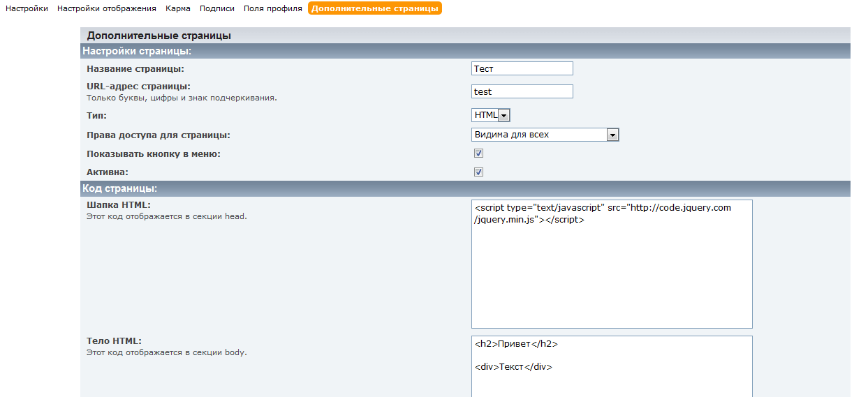Click the Шапка HTML label text
The width and height of the screenshot is (868, 397).
coord(119,204)
